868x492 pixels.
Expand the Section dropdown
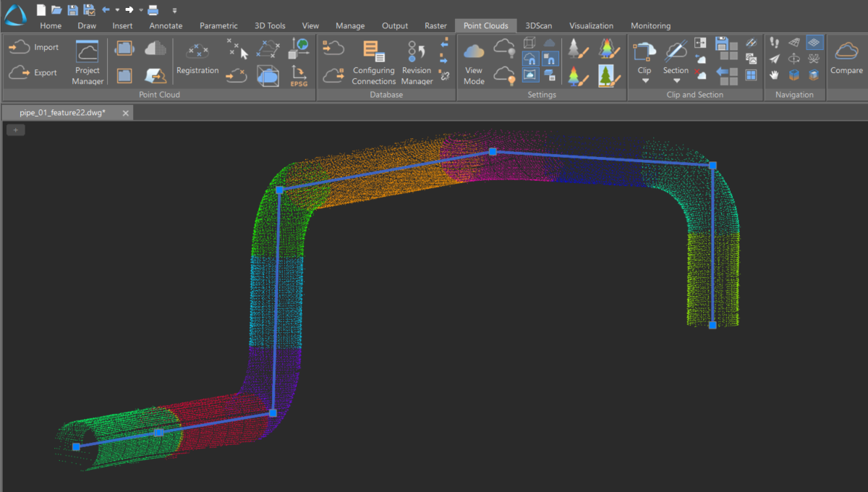(676, 80)
